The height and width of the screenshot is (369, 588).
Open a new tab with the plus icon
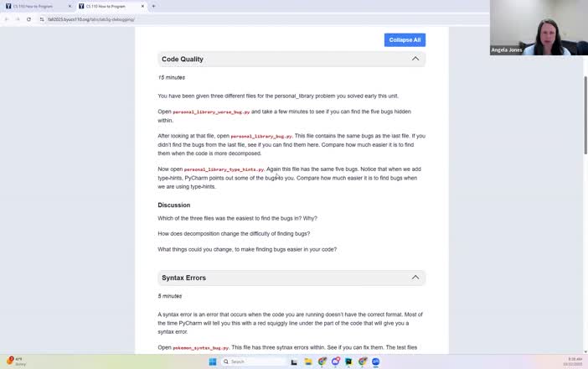click(153, 6)
